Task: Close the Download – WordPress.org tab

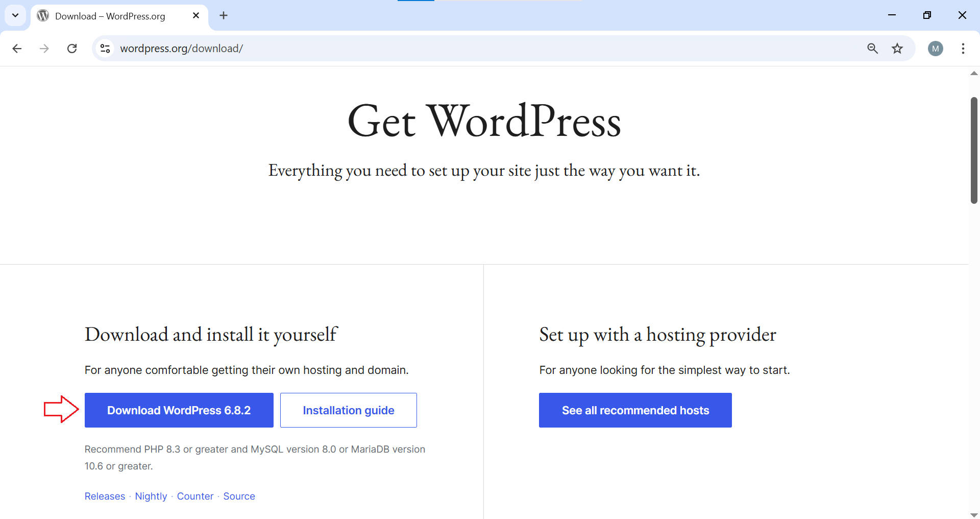Action: pyautogui.click(x=196, y=15)
